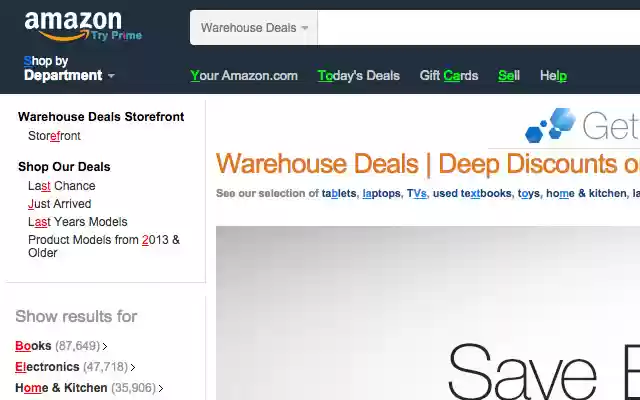Select the Sell nav link

[509, 76]
